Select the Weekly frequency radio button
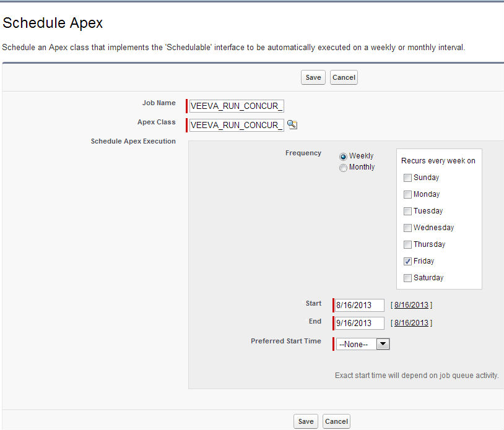The height and width of the screenshot is (430, 504). (x=343, y=157)
